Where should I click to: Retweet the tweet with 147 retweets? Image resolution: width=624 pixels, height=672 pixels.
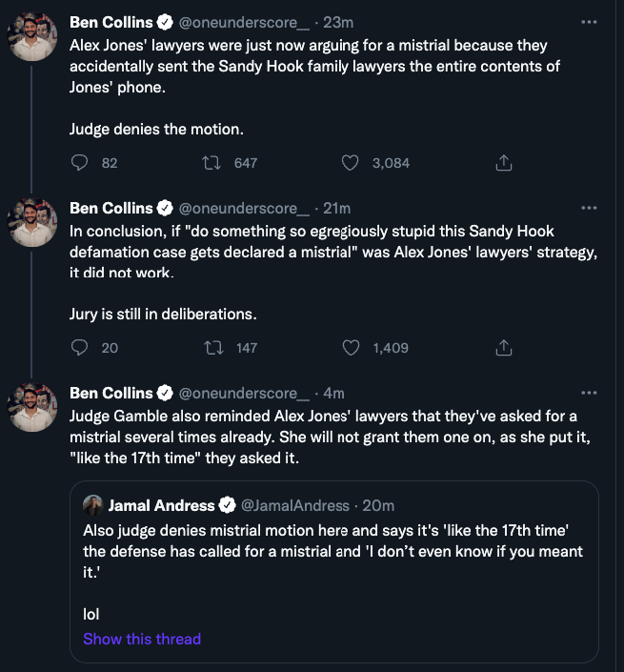[x=213, y=348]
